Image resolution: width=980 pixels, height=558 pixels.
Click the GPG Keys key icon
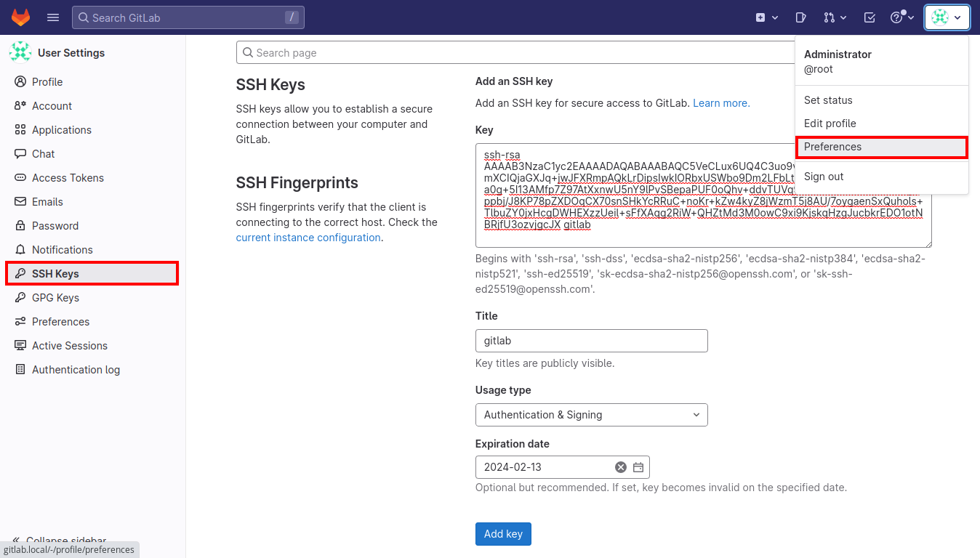point(20,298)
